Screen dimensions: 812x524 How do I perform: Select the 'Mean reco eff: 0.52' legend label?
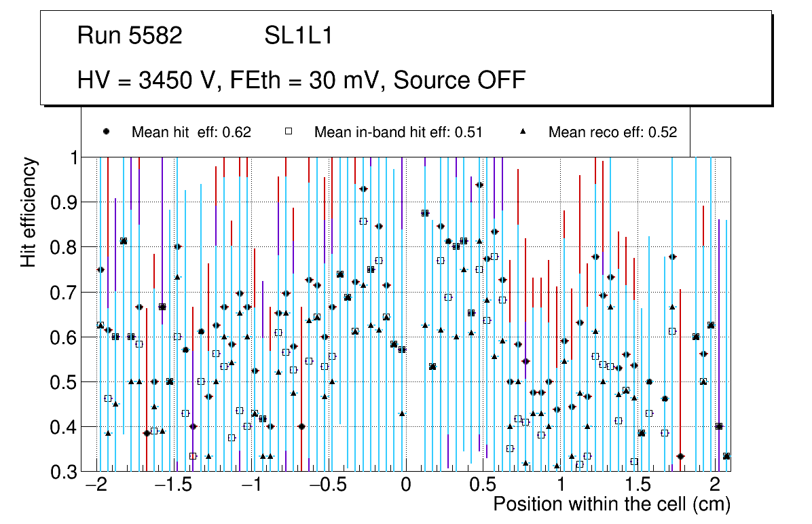coord(612,132)
